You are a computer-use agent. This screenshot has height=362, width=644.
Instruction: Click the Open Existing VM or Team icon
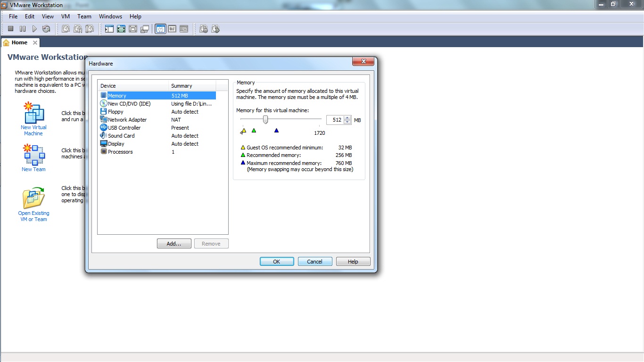(33, 198)
